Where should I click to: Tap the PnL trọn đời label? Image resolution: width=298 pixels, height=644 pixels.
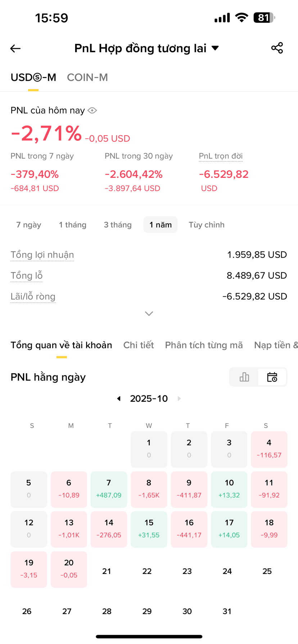tap(221, 156)
